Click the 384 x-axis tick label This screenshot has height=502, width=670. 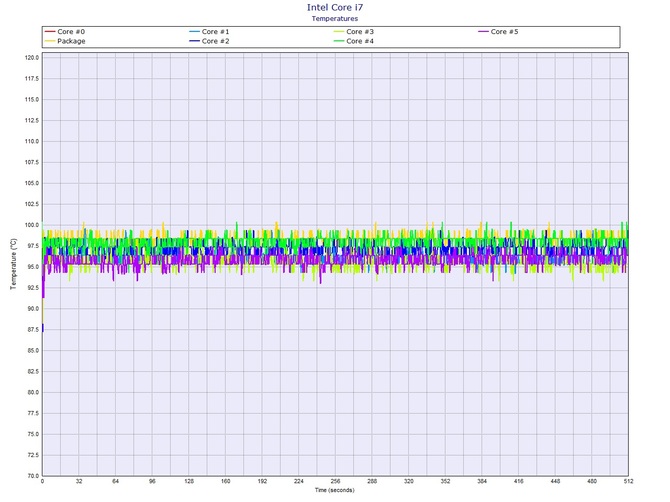[x=482, y=481]
